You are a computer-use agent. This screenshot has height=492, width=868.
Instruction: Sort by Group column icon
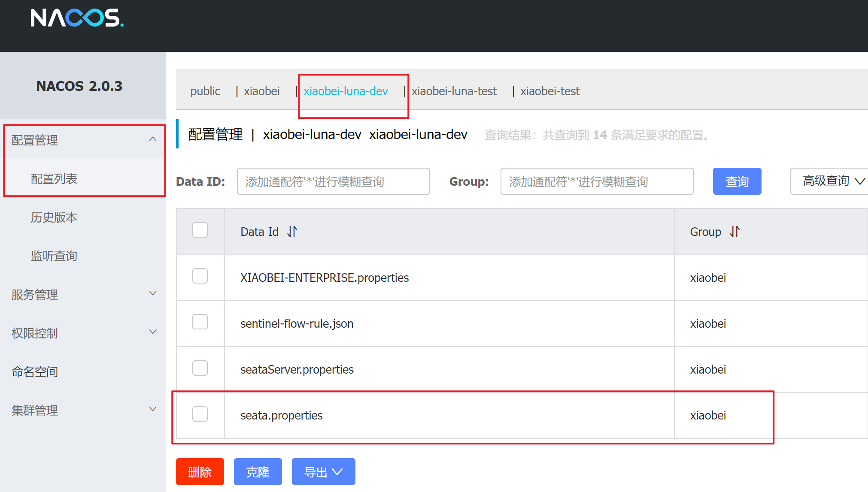tap(734, 232)
